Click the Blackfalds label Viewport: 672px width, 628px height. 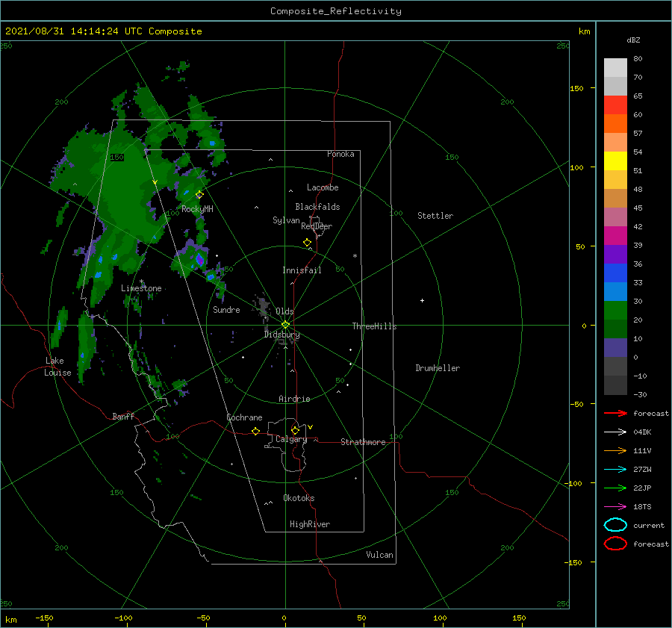tap(317, 207)
